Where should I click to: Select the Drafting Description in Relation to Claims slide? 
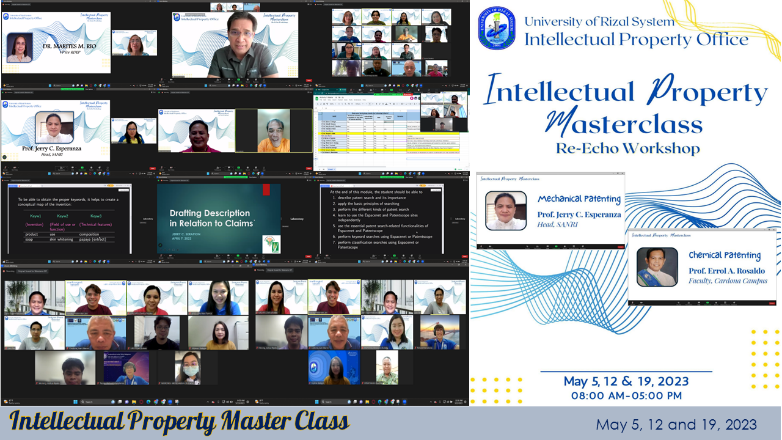(x=219, y=219)
